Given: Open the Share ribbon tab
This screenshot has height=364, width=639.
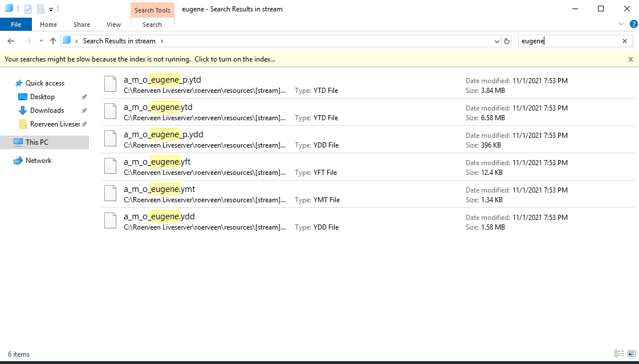Looking at the screenshot, I should tap(82, 24).
